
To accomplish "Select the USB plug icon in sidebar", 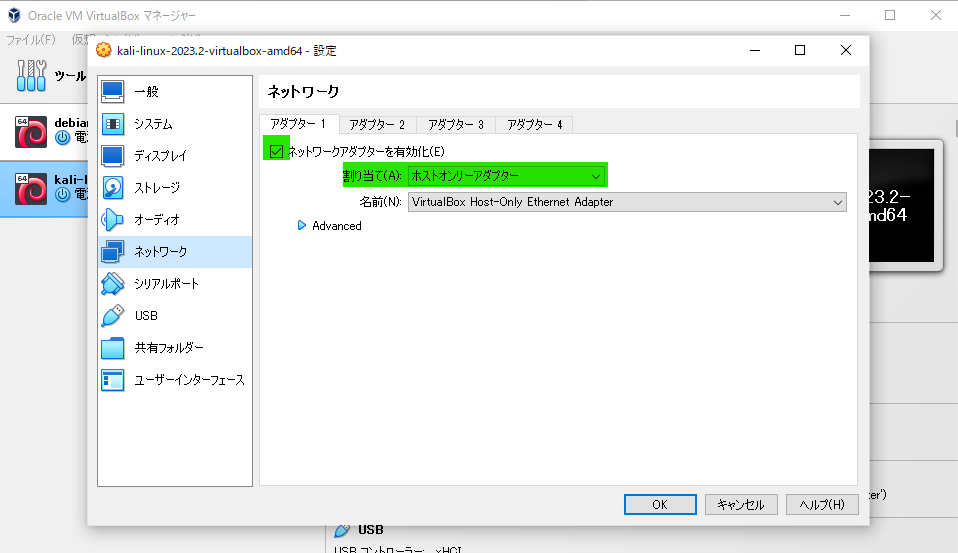I will point(112,316).
